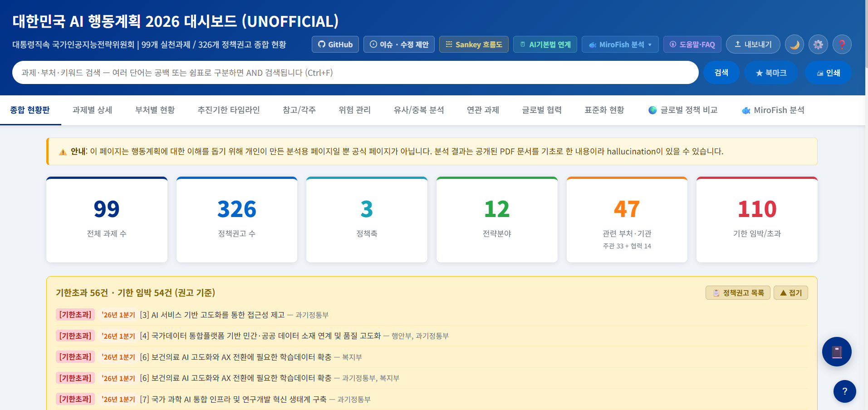Open settings gear icon
The width and height of the screenshot is (868, 410).
pyautogui.click(x=818, y=44)
